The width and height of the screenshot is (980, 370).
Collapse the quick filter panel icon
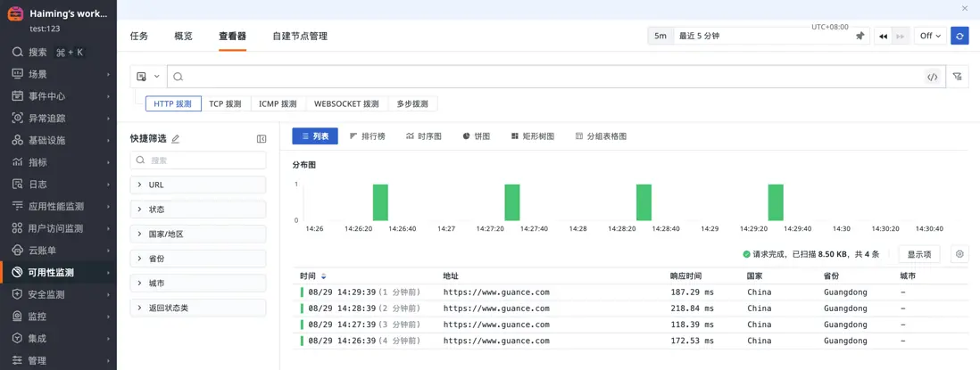[x=262, y=139]
